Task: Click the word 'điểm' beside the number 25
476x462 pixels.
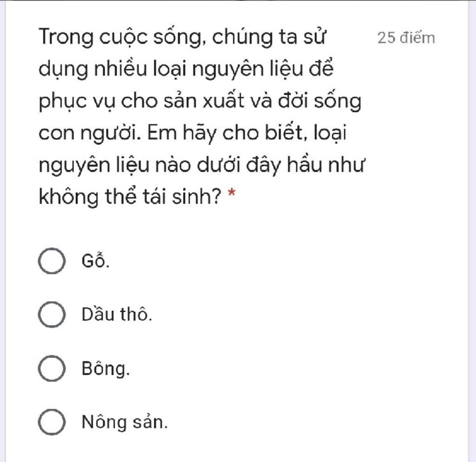Action: point(417,38)
